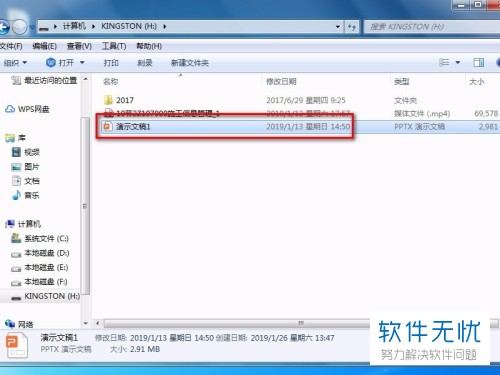Expand the arrow after KINGSTON (H:) breadcrumb
500x375 pixels.
(165, 26)
